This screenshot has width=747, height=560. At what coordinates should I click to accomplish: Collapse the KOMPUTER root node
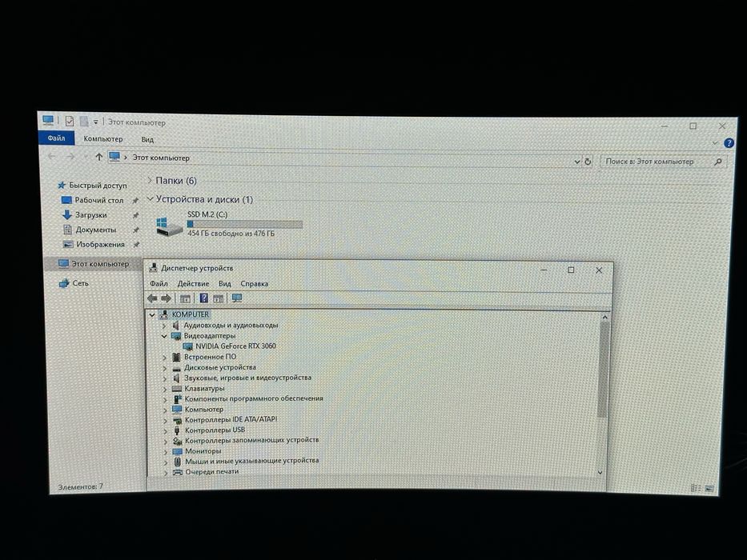152,314
